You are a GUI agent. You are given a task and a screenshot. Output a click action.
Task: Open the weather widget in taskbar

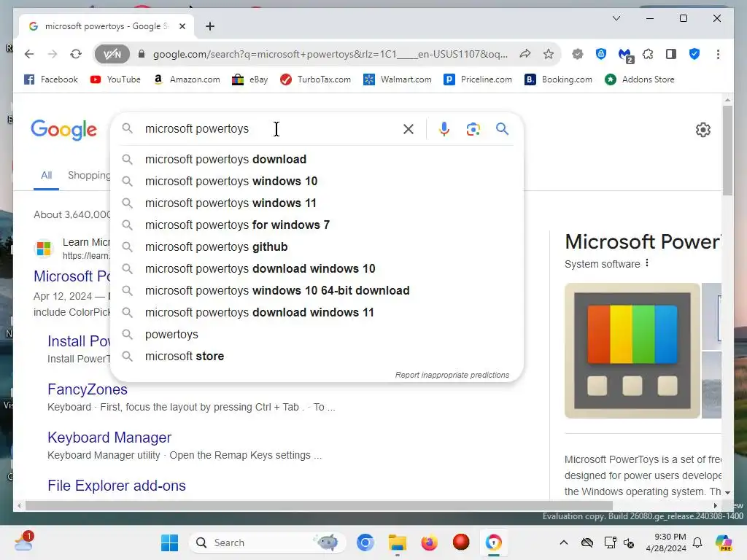point(24,542)
